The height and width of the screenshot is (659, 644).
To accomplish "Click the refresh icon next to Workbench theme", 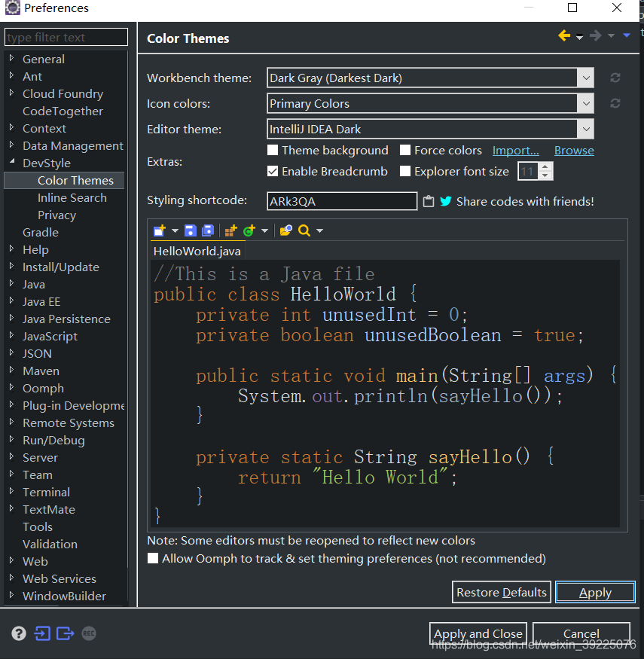I will pyautogui.click(x=615, y=78).
